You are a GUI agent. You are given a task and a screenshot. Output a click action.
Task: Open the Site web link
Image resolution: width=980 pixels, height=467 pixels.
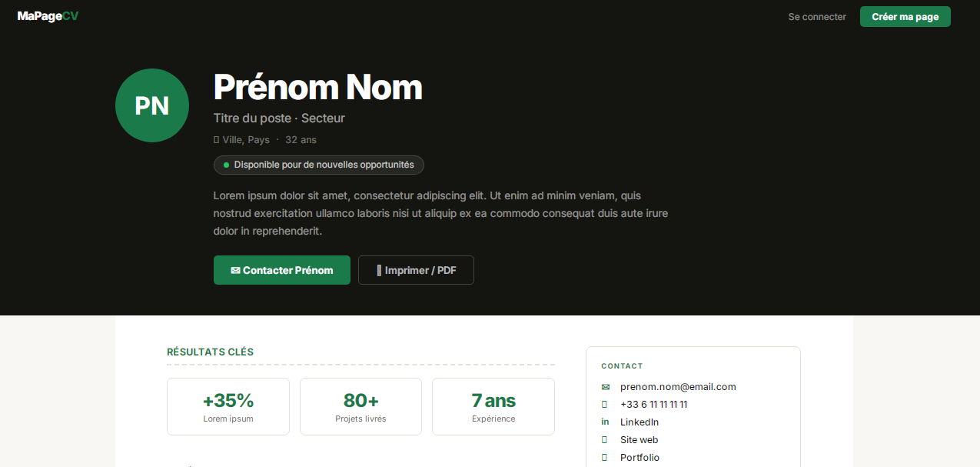[639, 440]
